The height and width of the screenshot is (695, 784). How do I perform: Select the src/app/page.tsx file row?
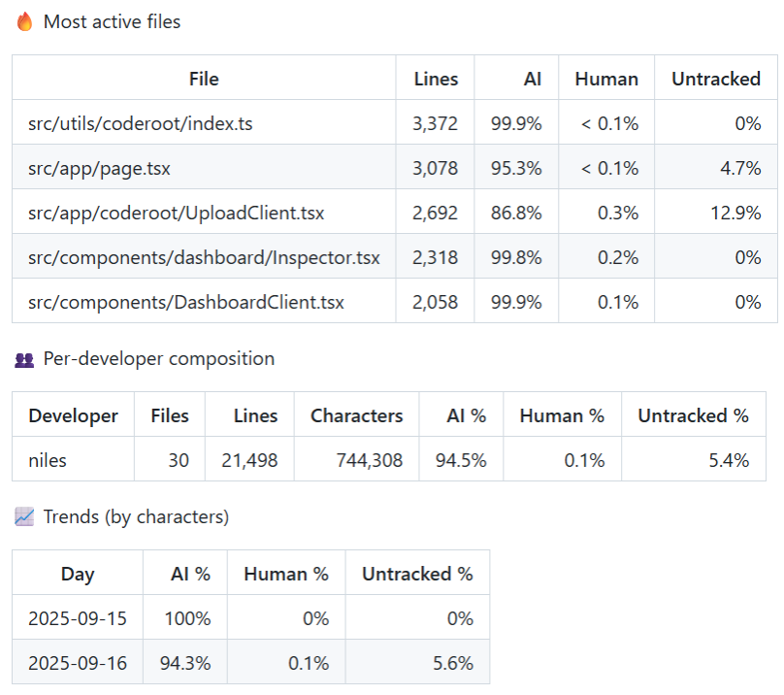(99, 168)
